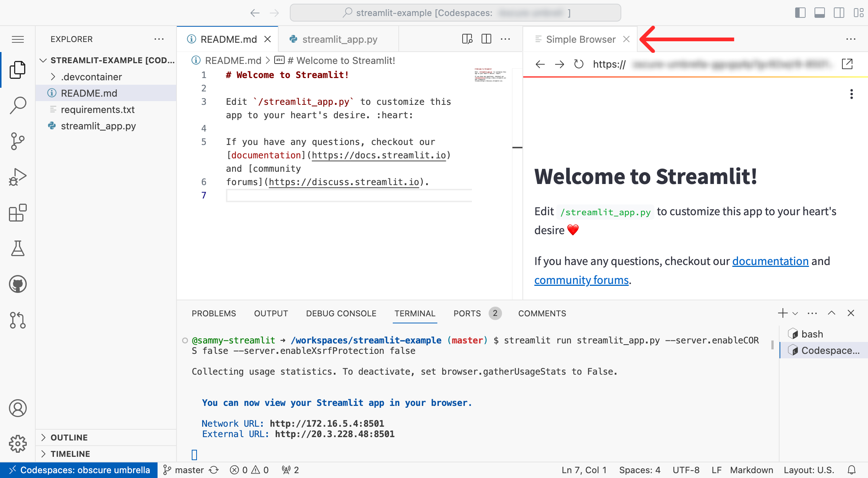Open the Accounts menu
The image size is (868, 478).
(17, 408)
